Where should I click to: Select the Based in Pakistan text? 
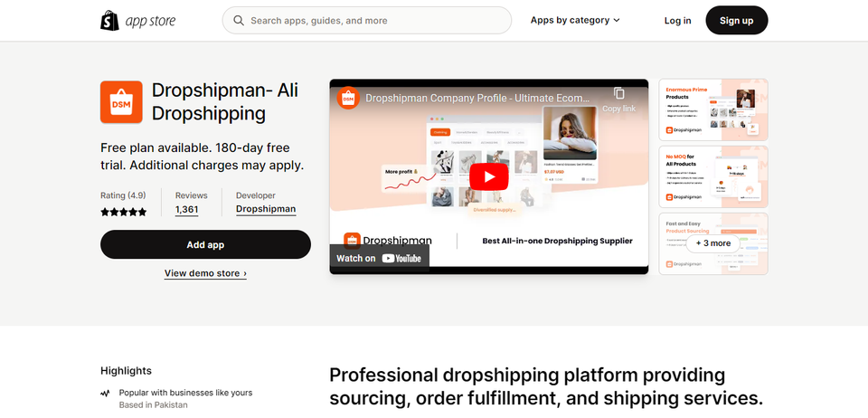154,404
